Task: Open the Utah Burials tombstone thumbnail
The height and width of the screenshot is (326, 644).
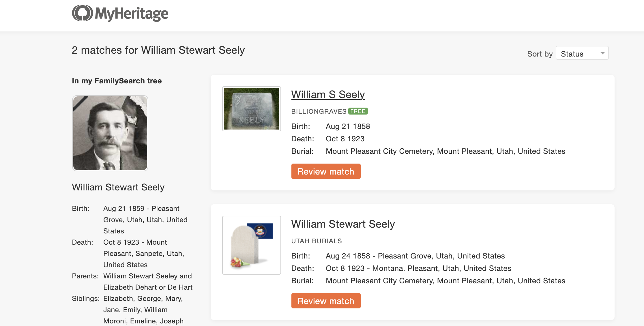Action: point(252,245)
